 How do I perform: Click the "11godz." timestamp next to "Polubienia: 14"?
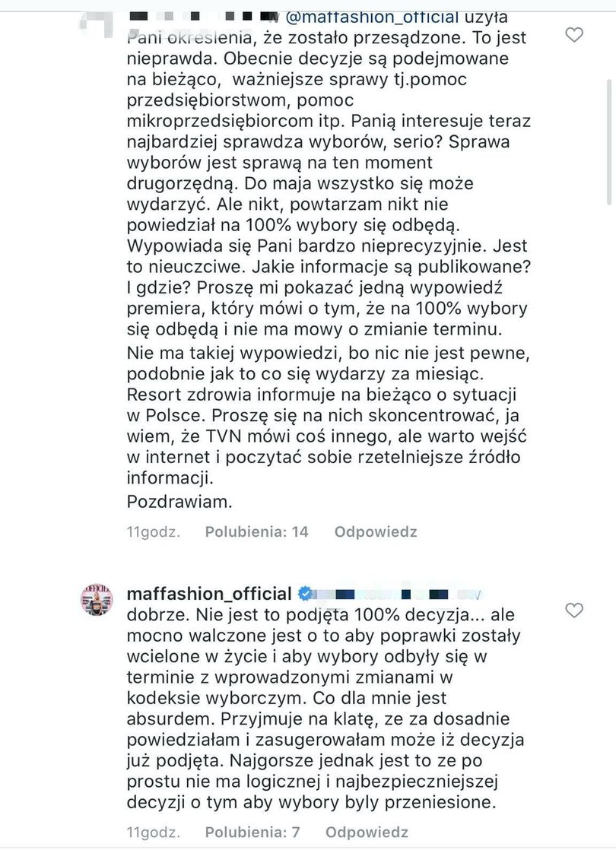pos(153,532)
